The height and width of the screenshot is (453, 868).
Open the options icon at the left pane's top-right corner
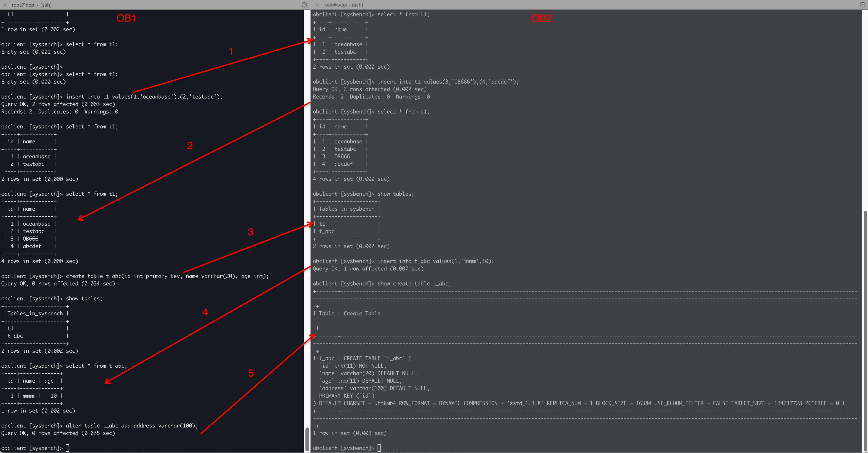(304, 5)
